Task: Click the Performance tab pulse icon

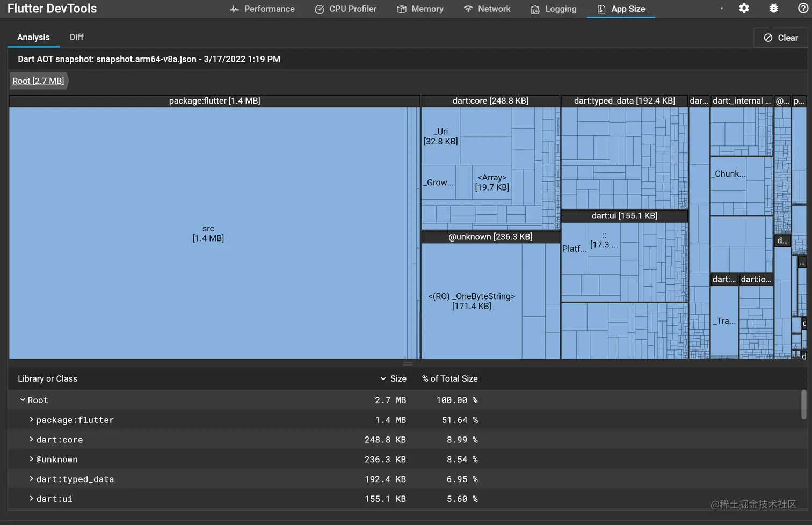Action: point(234,9)
